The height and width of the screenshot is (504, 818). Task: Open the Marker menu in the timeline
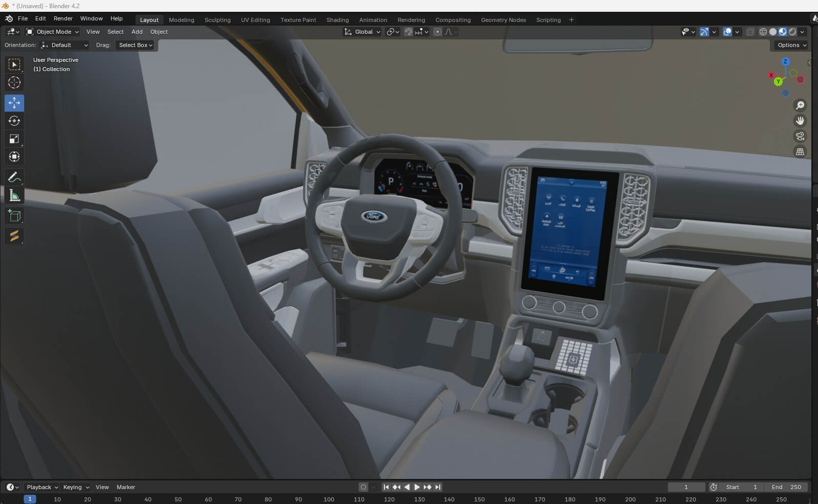(x=125, y=487)
